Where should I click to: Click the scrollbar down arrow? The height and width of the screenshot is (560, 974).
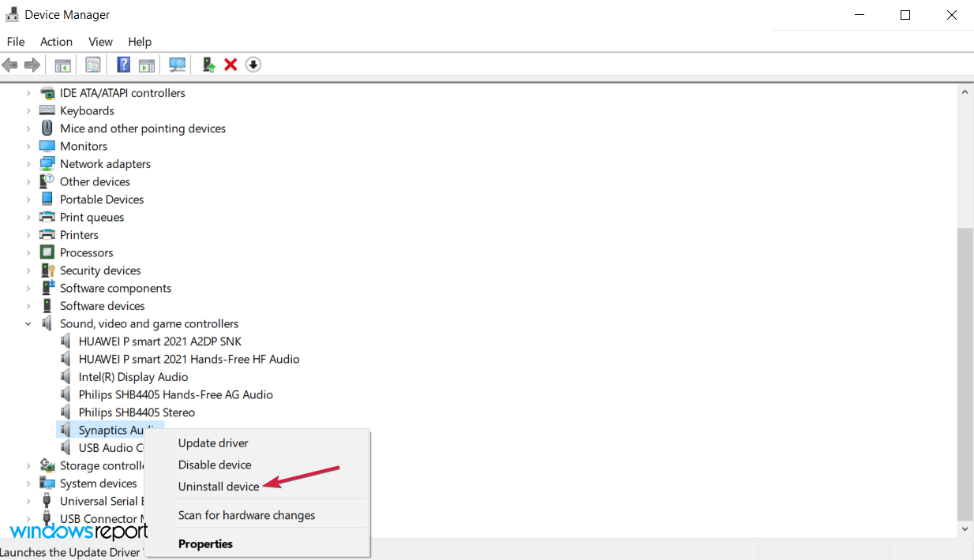click(x=965, y=529)
